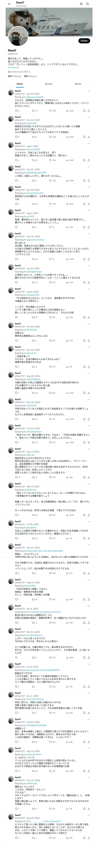Share the post replying to @flyhighmisato
This screenshot has width=98, height=868.
click(89, 282)
